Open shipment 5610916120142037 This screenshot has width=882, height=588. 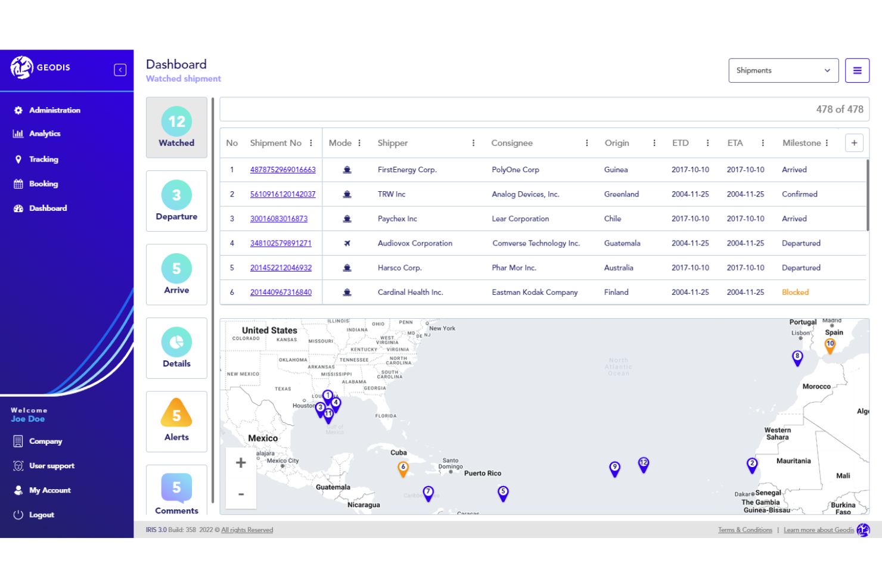pos(283,194)
